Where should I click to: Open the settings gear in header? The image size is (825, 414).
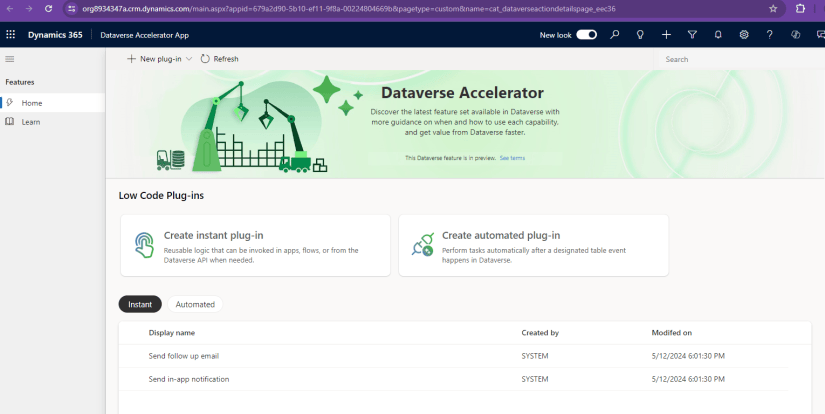click(x=744, y=35)
